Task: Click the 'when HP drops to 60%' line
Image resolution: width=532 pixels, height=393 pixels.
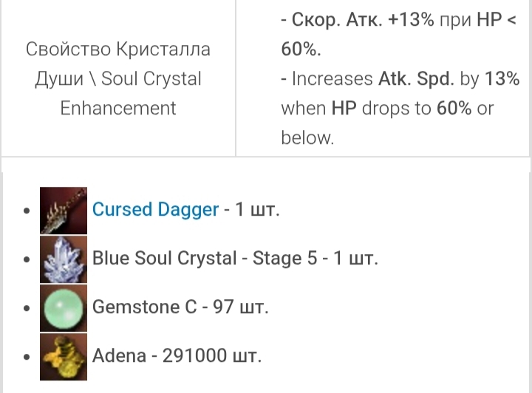Action: pyautogui.click(x=377, y=109)
